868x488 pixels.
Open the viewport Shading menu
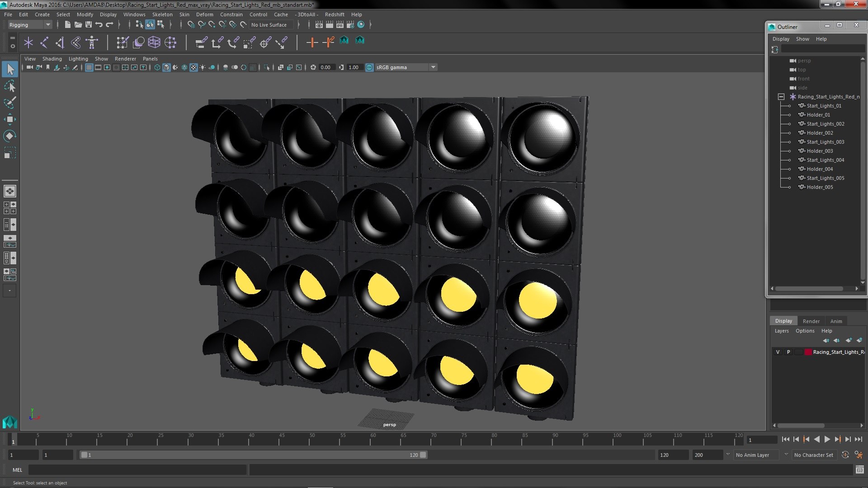pos(52,59)
